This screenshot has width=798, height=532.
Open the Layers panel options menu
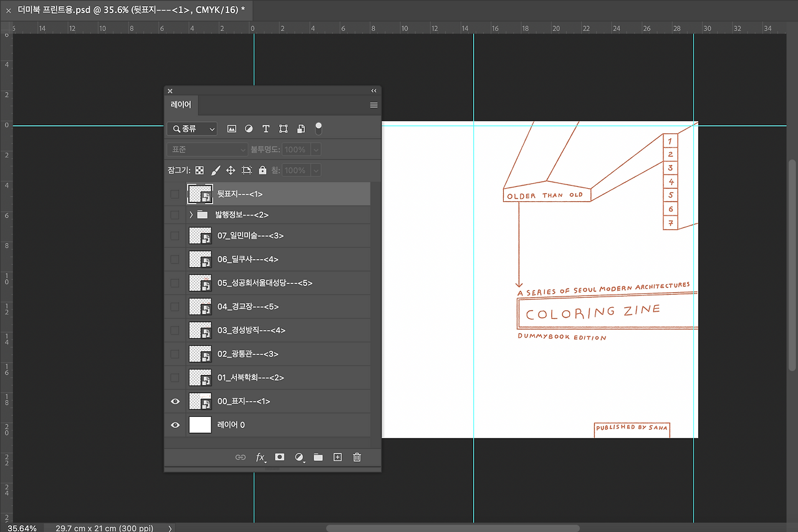[373, 105]
